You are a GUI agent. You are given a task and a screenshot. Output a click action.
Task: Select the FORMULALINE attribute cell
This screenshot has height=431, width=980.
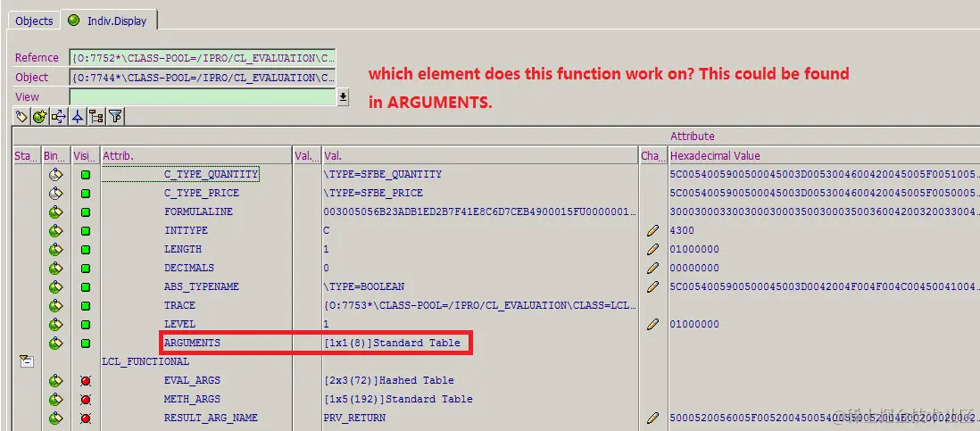(x=197, y=211)
